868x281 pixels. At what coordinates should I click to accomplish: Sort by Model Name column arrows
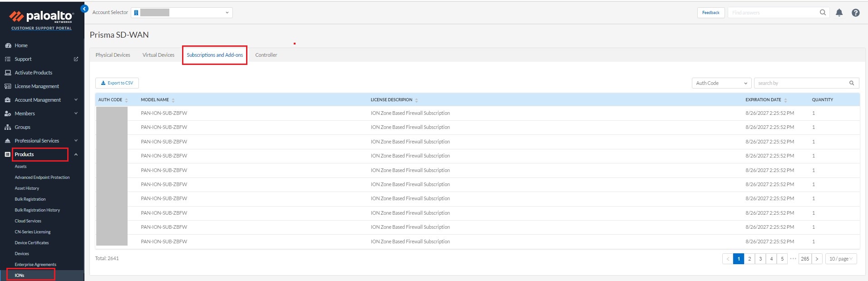coord(173,100)
